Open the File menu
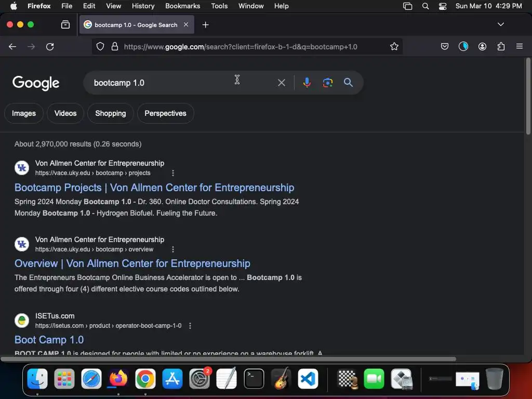Viewport: 532px width, 399px height. (x=67, y=6)
